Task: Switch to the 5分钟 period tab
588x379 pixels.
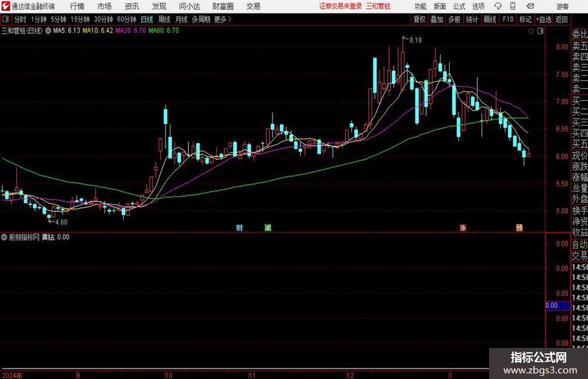Action: [x=58, y=19]
